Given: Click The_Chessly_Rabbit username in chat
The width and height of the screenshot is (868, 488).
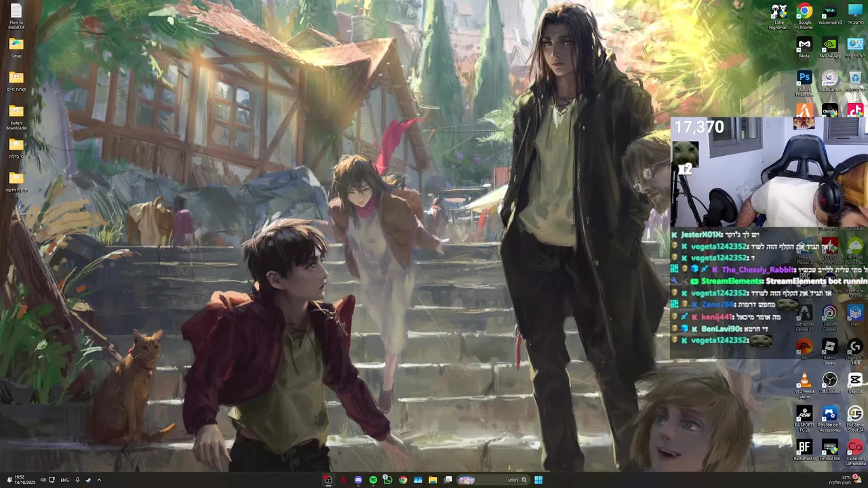Looking at the screenshot, I should tap(758, 270).
